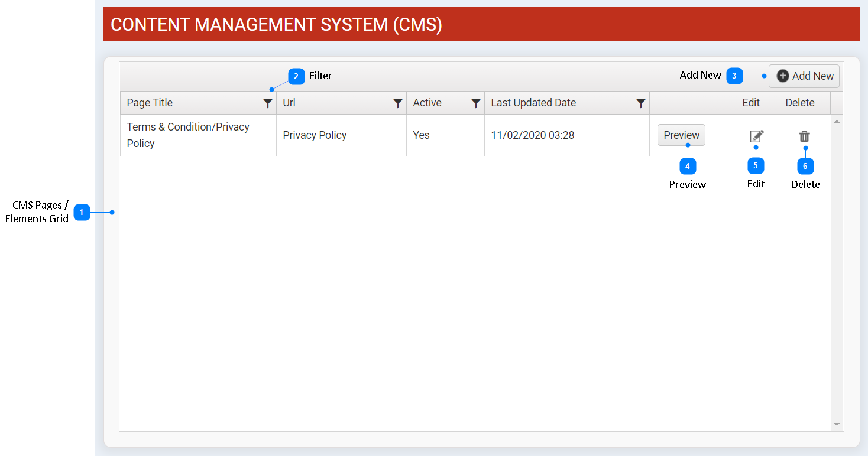Sort by the Active column header
868x456 pixels.
pos(427,103)
